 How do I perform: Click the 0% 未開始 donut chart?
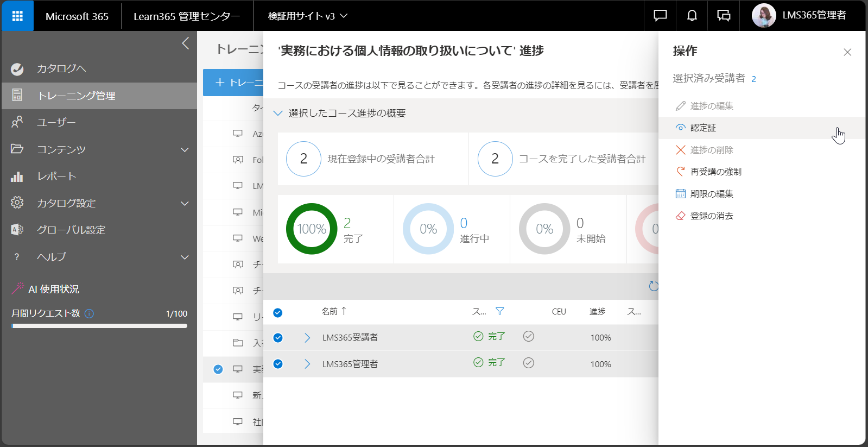coord(544,229)
